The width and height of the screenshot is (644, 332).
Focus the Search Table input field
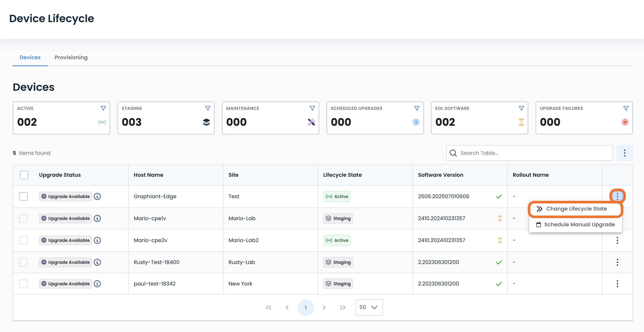tap(530, 153)
